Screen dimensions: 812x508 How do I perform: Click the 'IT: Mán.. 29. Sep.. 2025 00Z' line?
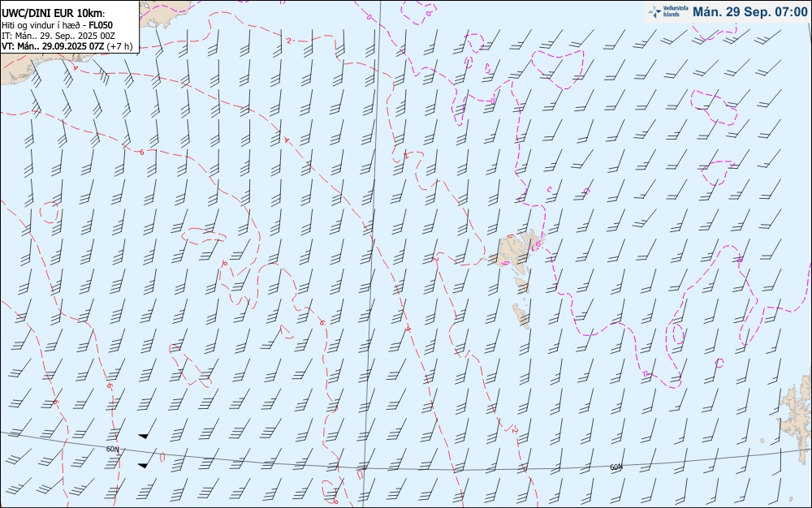[x=58, y=36]
